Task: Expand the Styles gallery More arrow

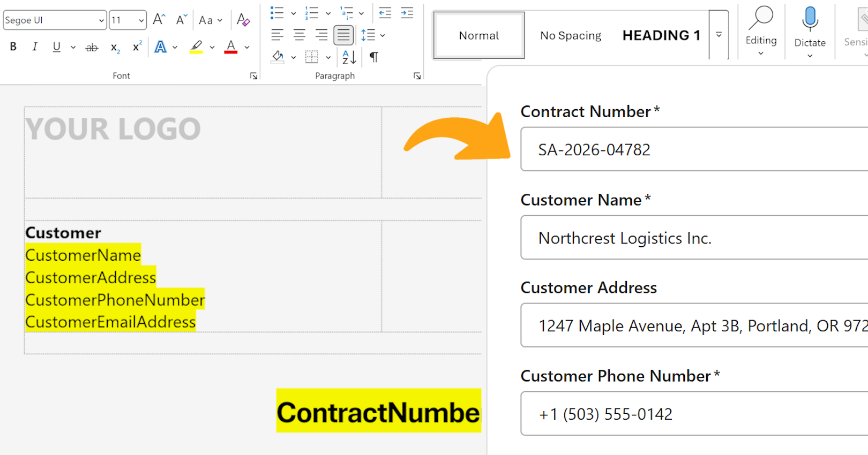Action: click(719, 35)
